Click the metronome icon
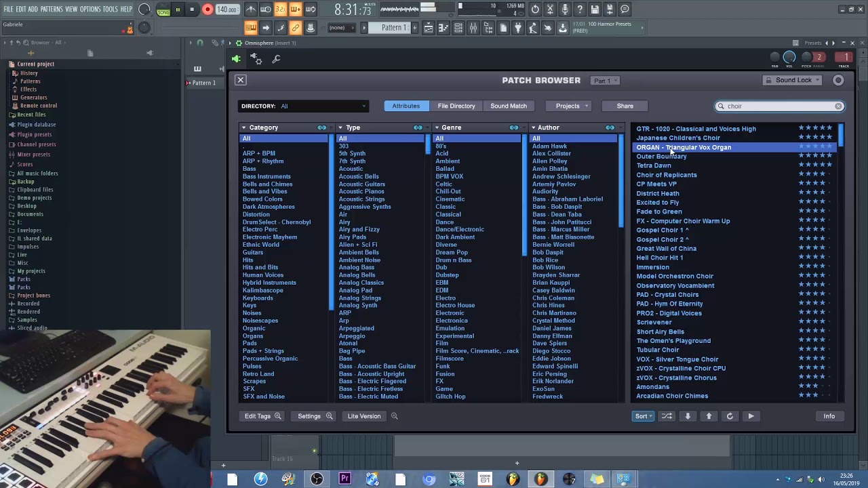 click(251, 9)
